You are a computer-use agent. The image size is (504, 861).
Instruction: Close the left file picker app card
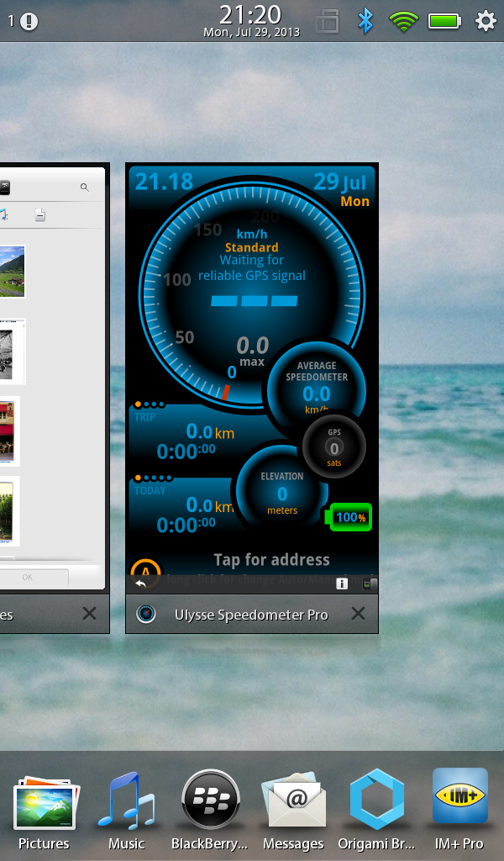pos(89,613)
